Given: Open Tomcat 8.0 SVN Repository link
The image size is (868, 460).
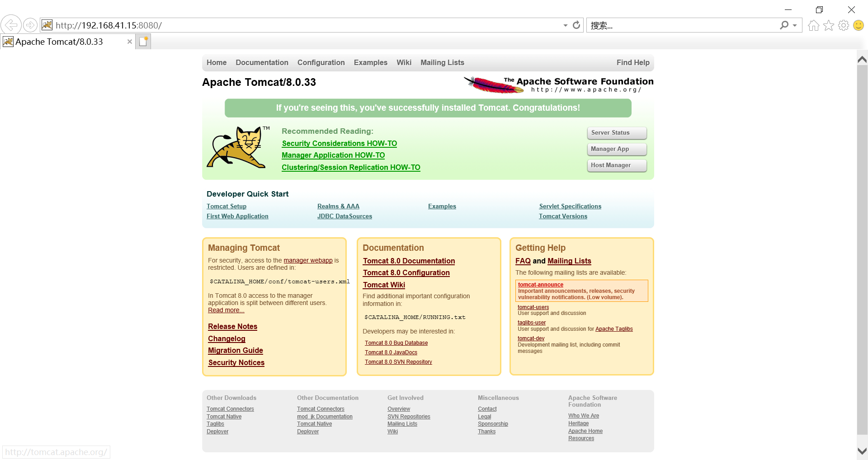Looking at the screenshot, I should (398, 362).
